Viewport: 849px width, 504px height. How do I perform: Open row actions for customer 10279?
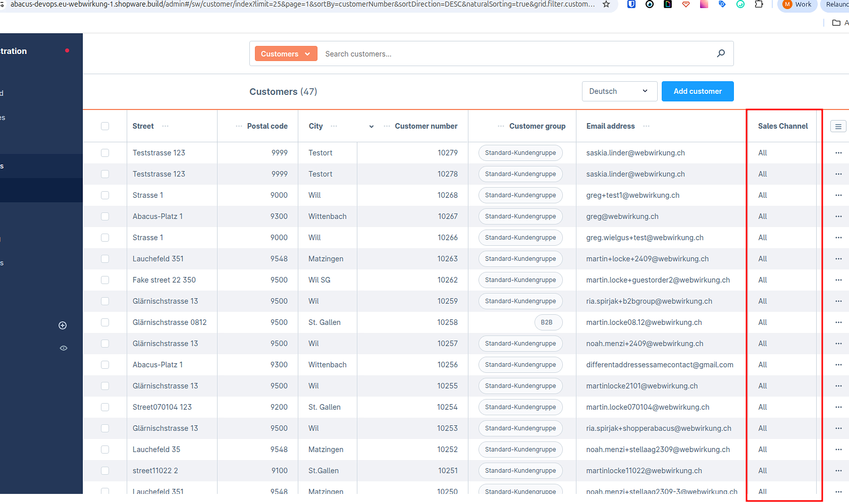tap(838, 153)
